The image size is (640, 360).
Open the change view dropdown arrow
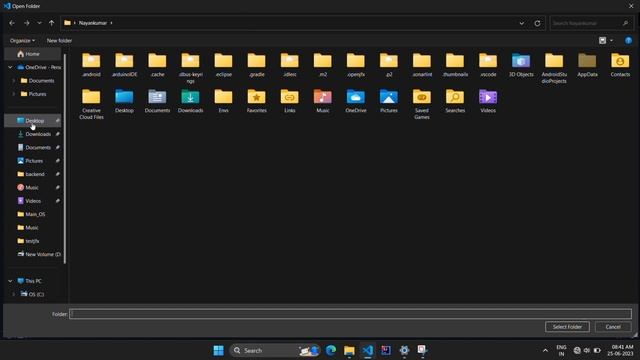click(x=611, y=40)
